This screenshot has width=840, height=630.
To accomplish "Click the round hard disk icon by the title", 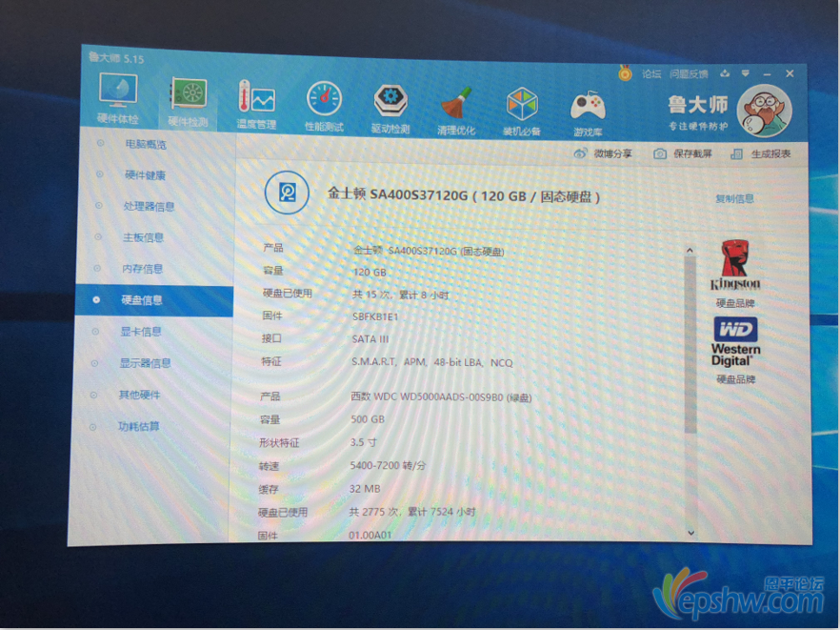I will click(288, 193).
